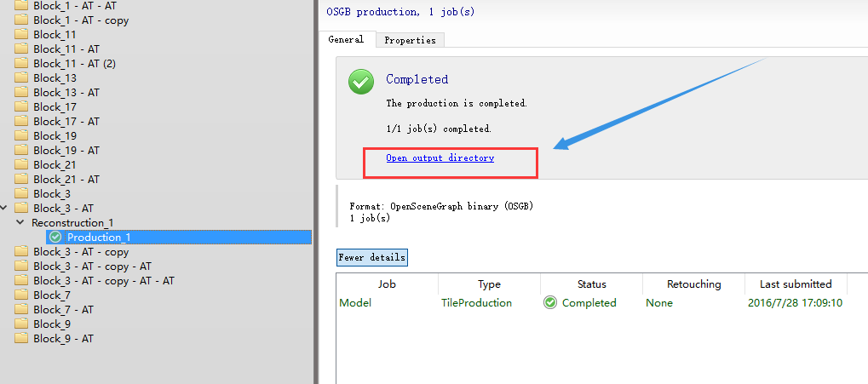This screenshot has width=868, height=384.
Task: Select Block_3 - AT - copy - AT - AT item
Action: 104,280
